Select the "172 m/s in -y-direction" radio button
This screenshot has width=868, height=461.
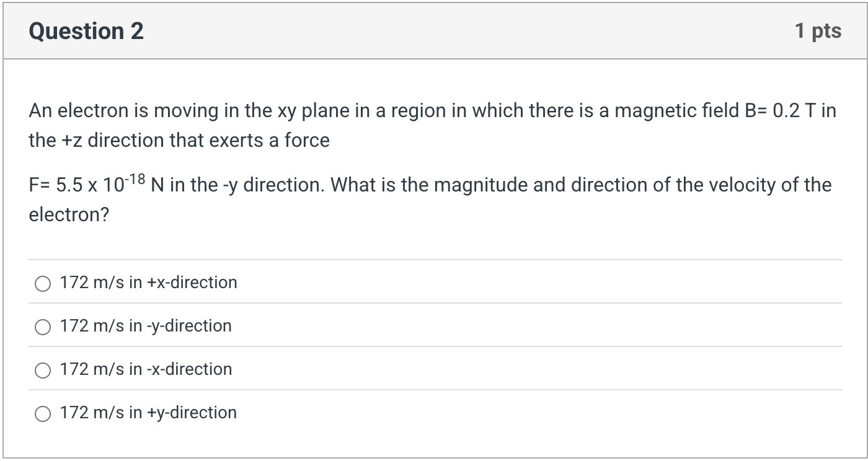pyautogui.click(x=42, y=327)
